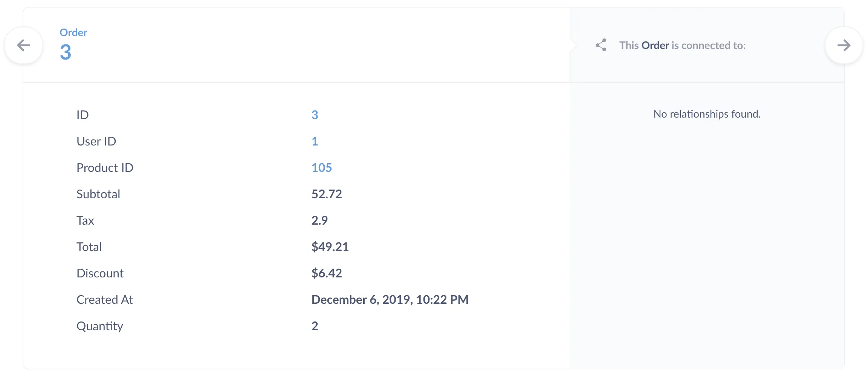Go to next order with right arrow

coord(844,46)
